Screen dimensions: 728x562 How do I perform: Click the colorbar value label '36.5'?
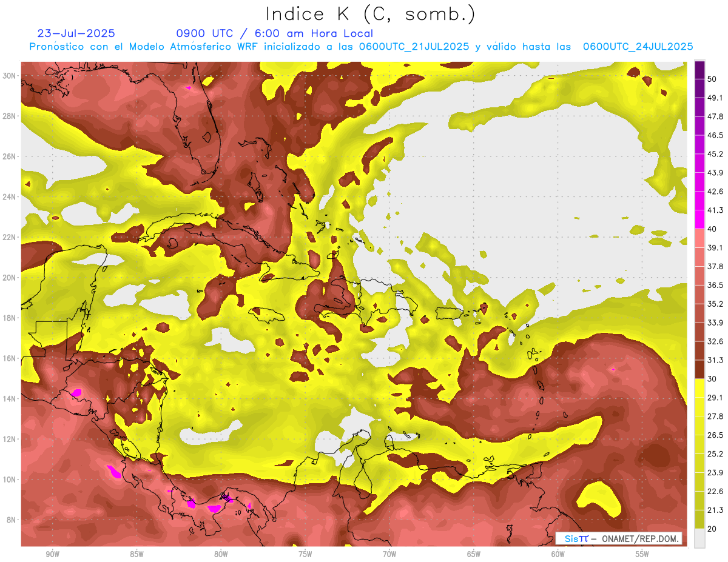715,285
